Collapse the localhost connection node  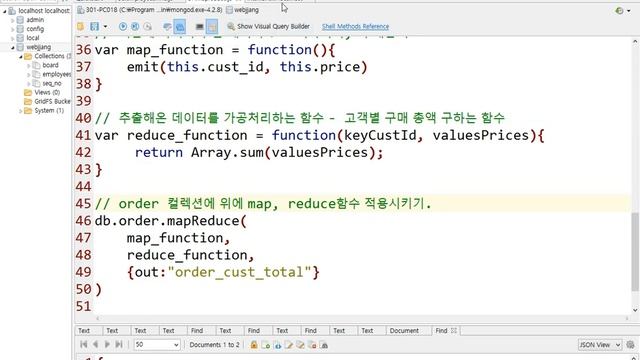pos(4,11)
